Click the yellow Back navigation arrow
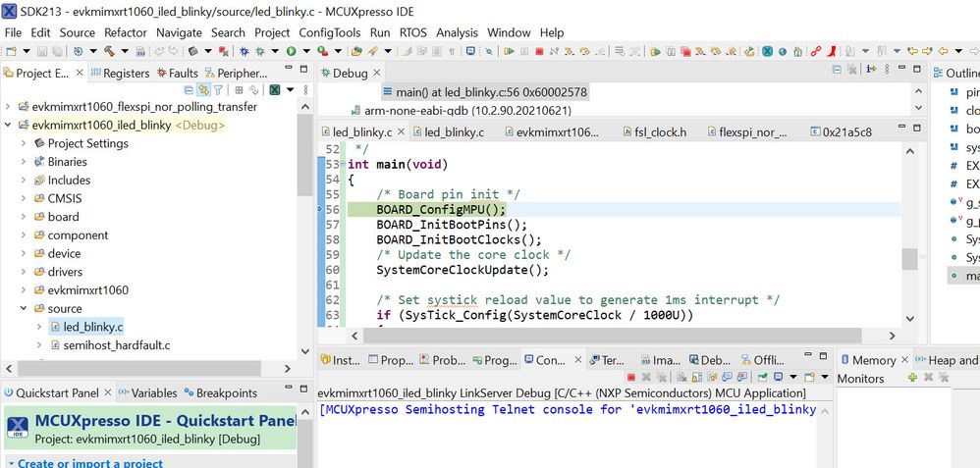This screenshot has height=468, width=980. [943, 51]
